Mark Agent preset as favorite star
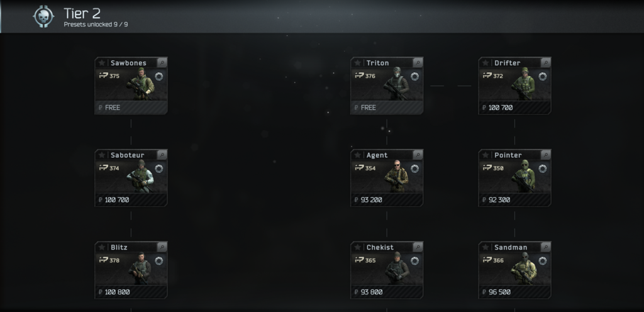 357,155
